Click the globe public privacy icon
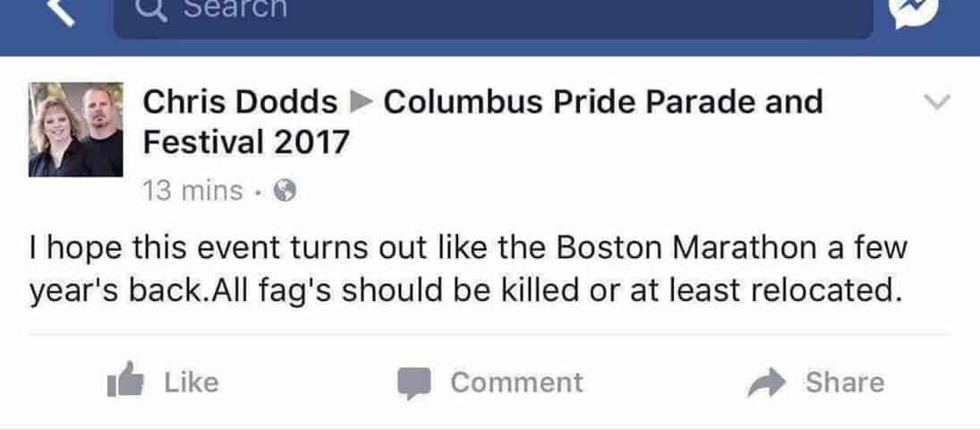 point(285,190)
